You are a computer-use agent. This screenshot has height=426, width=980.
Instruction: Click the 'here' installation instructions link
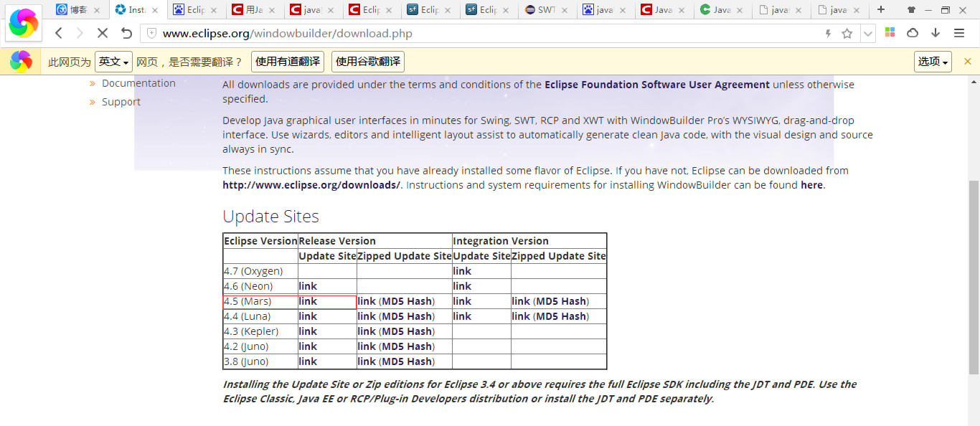pyautogui.click(x=812, y=185)
